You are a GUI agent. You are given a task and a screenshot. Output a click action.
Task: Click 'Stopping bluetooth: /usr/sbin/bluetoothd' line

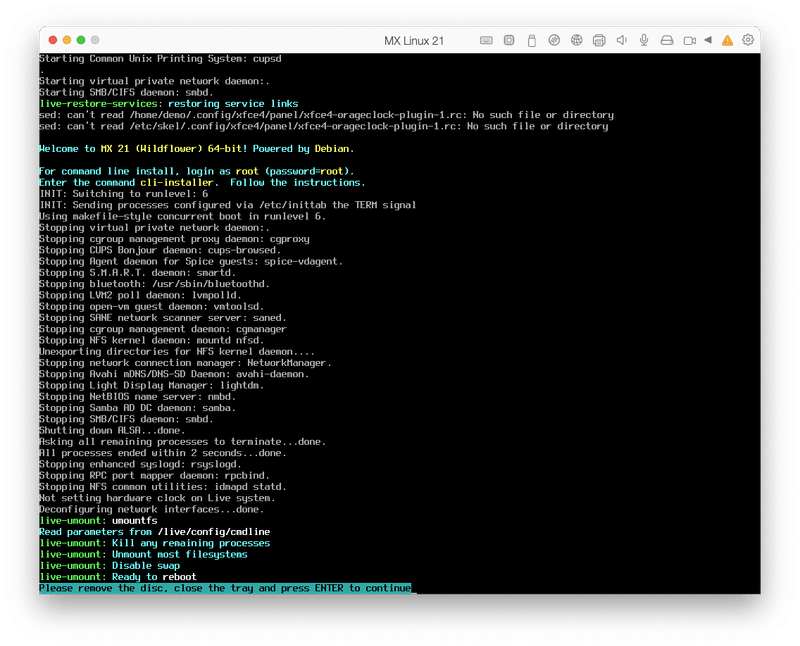tap(155, 284)
